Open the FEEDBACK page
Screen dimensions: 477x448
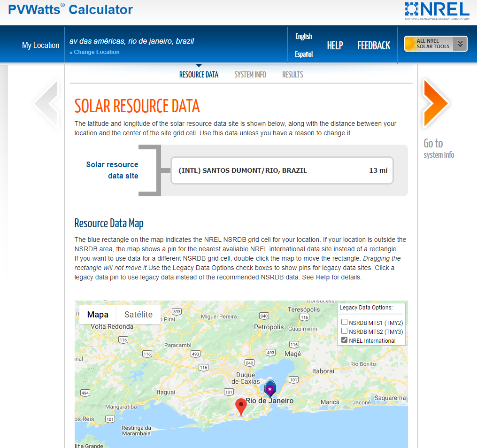374,46
